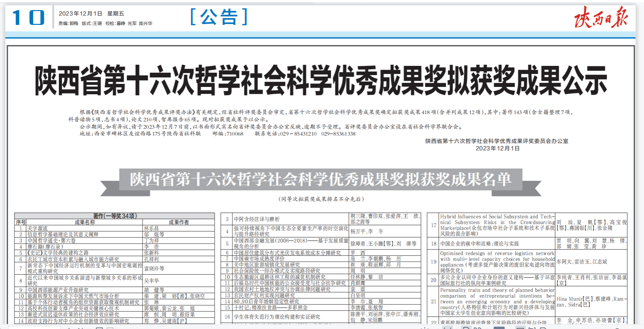Click the [公告] section label
This screenshot has height=329, width=644.
tap(219, 17)
